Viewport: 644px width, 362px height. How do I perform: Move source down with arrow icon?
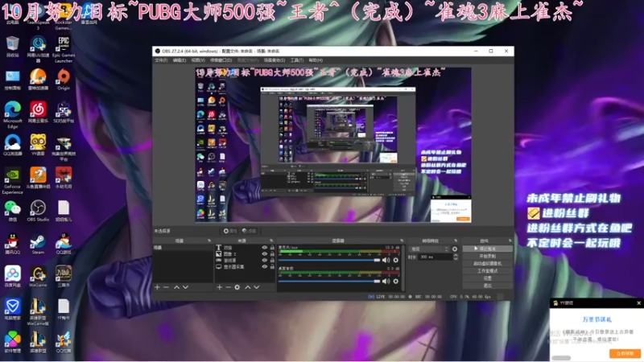(x=256, y=287)
